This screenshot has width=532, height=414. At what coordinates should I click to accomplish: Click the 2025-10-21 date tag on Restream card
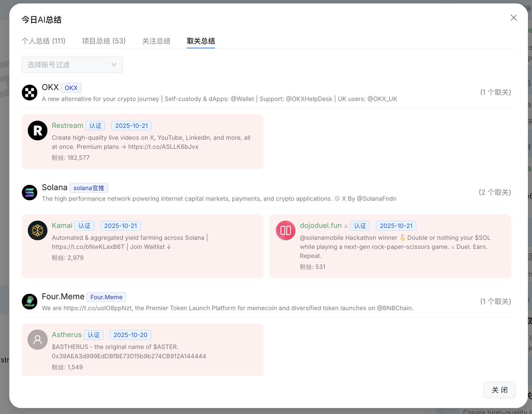tap(131, 126)
